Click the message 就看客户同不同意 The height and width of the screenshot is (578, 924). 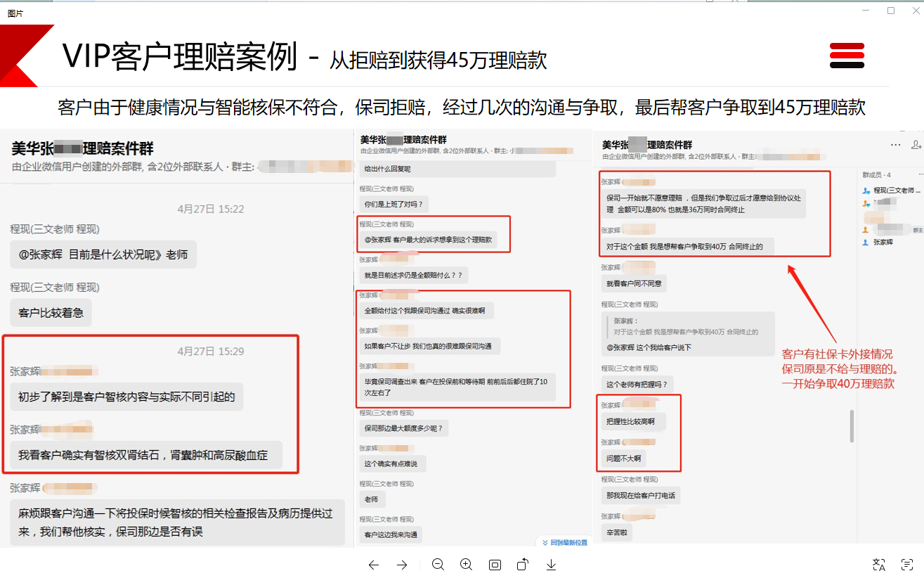click(634, 283)
